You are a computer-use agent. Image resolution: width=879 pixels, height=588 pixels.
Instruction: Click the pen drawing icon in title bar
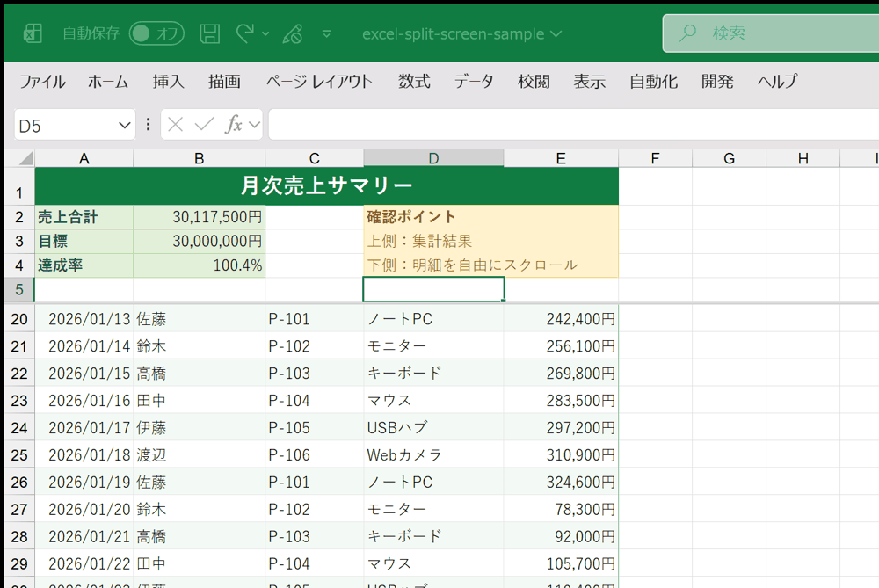(x=293, y=33)
